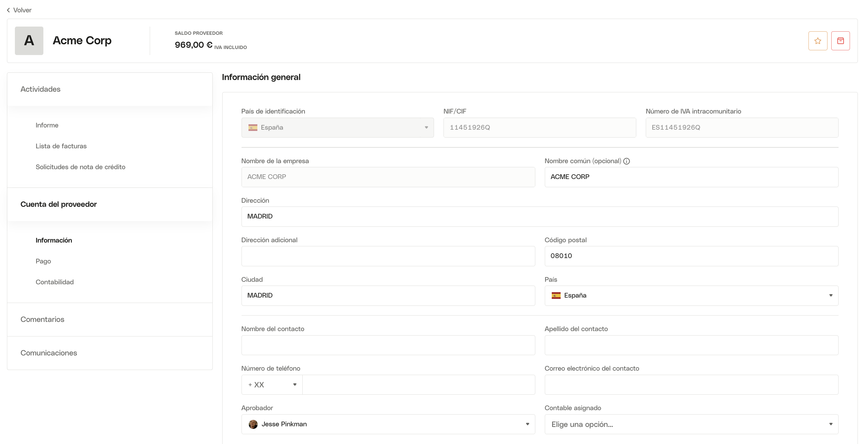Open the País dropdown showing España
The height and width of the screenshot is (444, 868).
click(691, 296)
